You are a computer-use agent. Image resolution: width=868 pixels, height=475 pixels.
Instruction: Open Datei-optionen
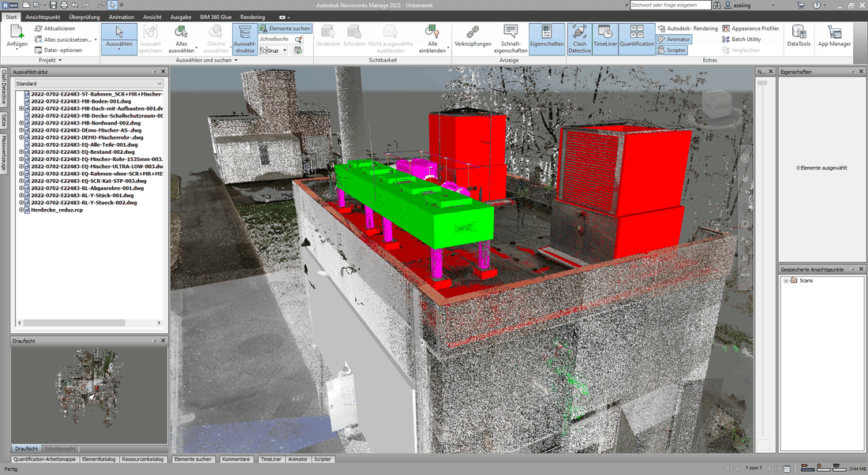tap(58, 50)
